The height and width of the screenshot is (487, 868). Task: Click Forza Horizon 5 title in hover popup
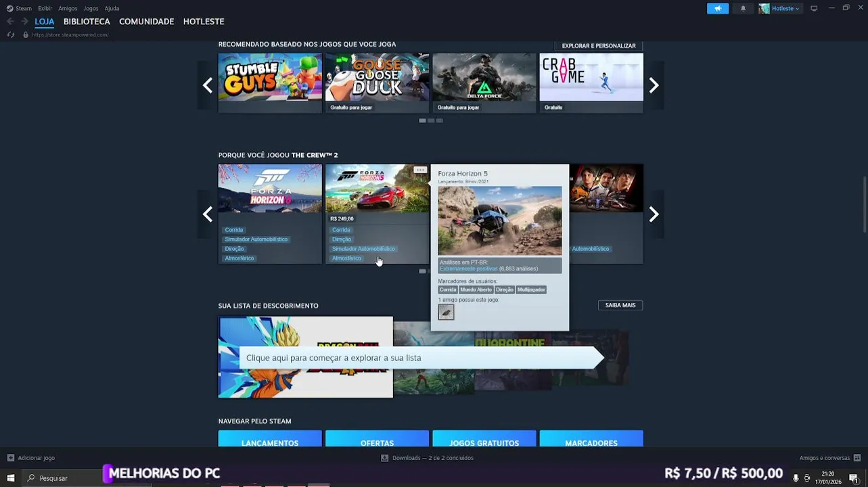point(463,174)
